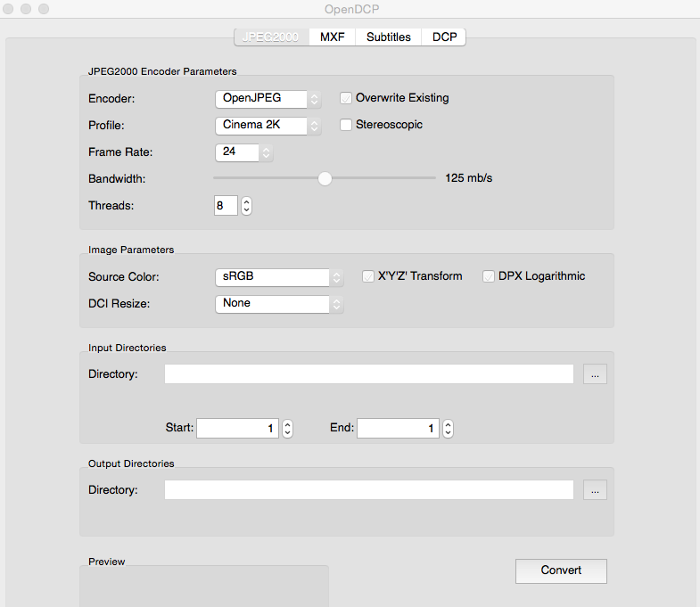The image size is (700, 607).
Task: Toggle the Overwrite Existing checkbox
Action: pyautogui.click(x=347, y=98)
